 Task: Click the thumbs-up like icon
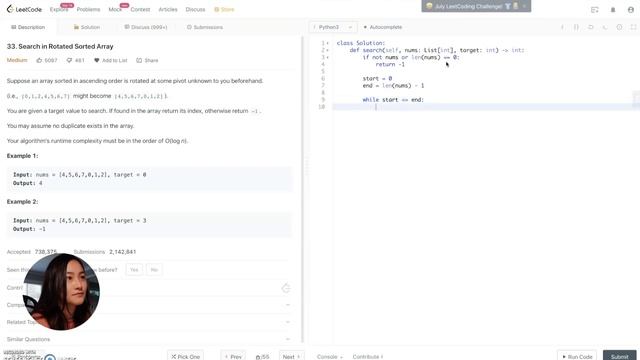(39, 60)
